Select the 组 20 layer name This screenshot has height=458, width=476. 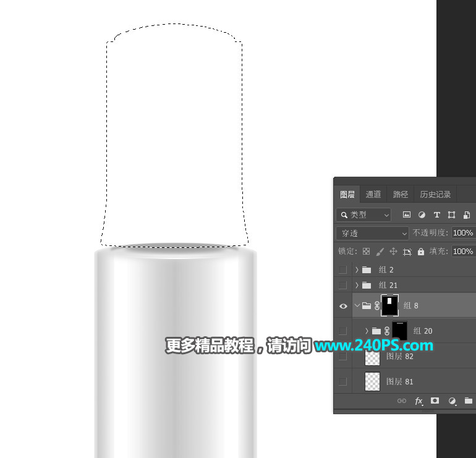[x=423, y=331]
